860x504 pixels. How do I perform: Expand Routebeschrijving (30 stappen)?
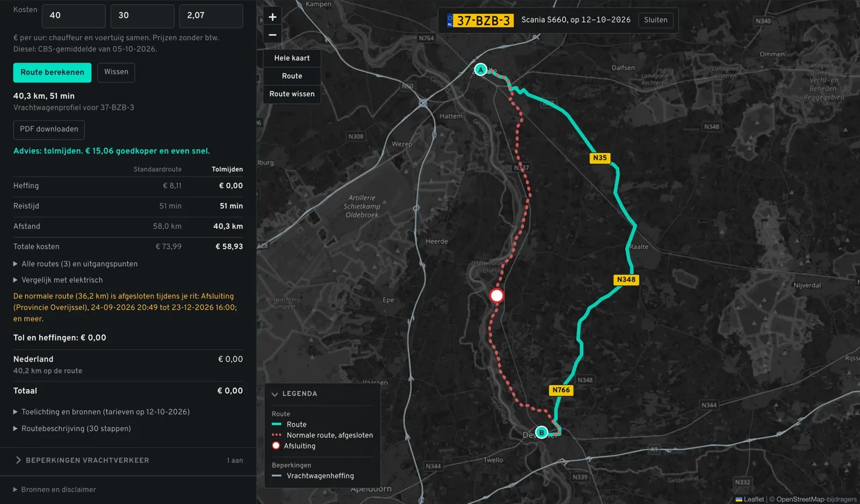click(72, 429)
